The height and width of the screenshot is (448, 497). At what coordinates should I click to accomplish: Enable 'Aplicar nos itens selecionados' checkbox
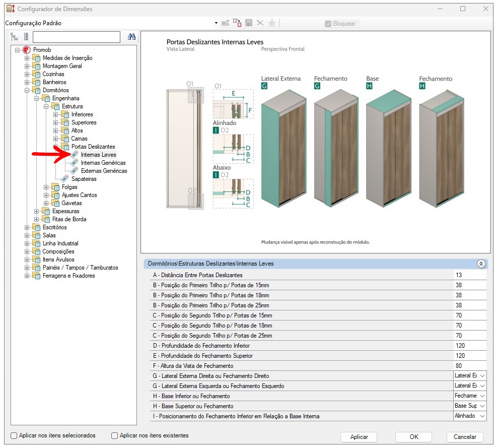(x=14, y=435)
